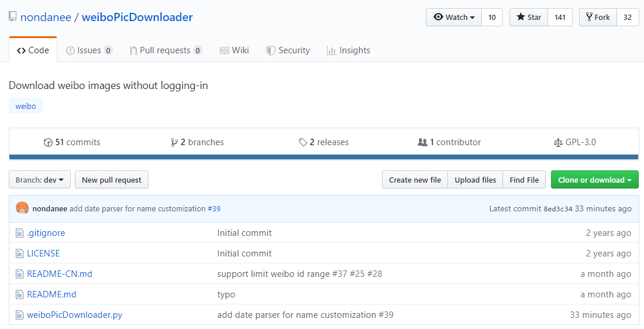Select the Code tab
The width and height of the screenshot is (644, 329).
pos(33,50)
